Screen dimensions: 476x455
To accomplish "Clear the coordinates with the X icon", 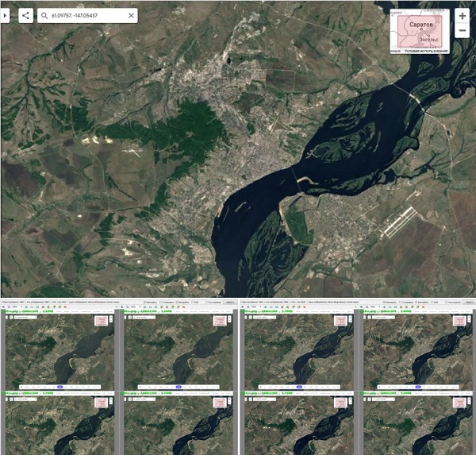I will pyautogui.click(x=131, y=16).
